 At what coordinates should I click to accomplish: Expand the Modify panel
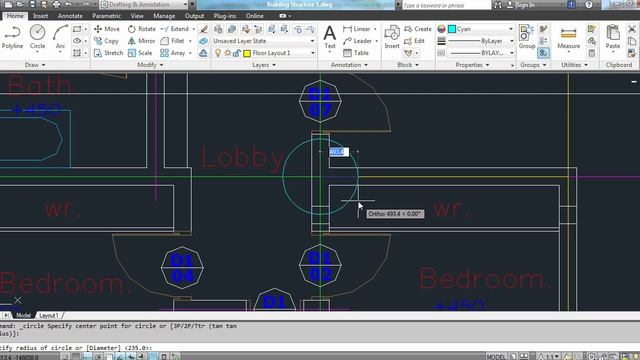pos(150,65)
